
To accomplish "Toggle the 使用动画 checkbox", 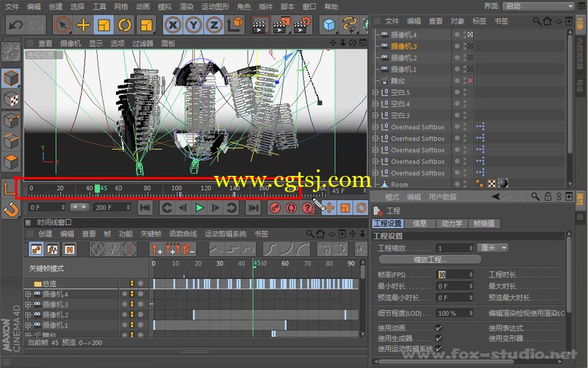I will [x=439, y=328].
